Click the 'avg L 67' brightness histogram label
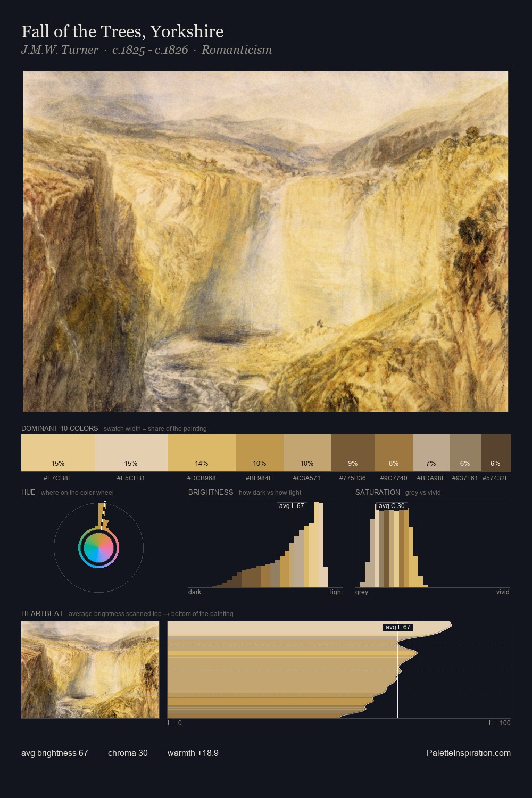Screen dimensions: 532x798 coord(292,506)
